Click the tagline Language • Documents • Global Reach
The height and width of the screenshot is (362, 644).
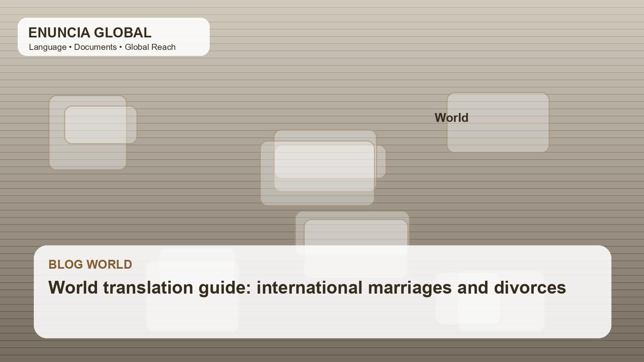point(102,47)
